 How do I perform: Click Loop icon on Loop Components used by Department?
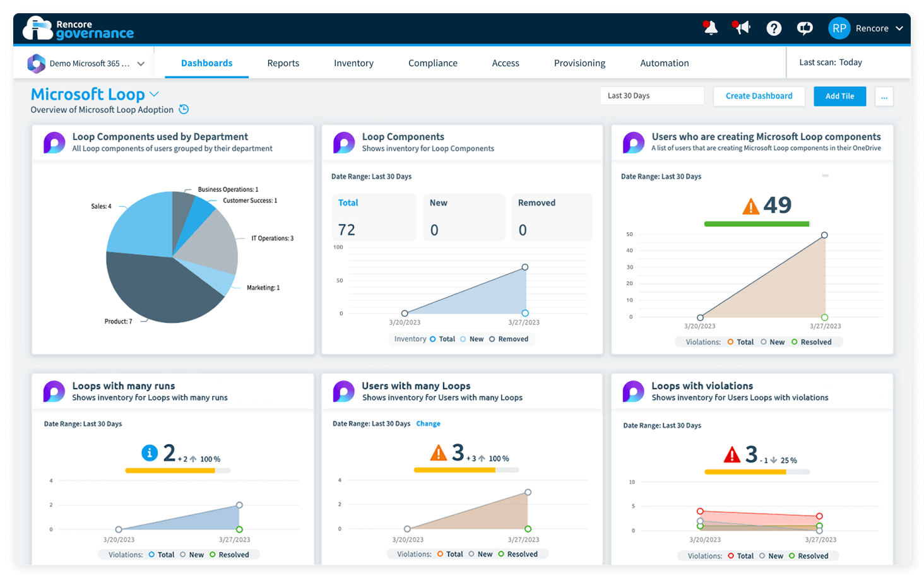[x=54, y=143]
